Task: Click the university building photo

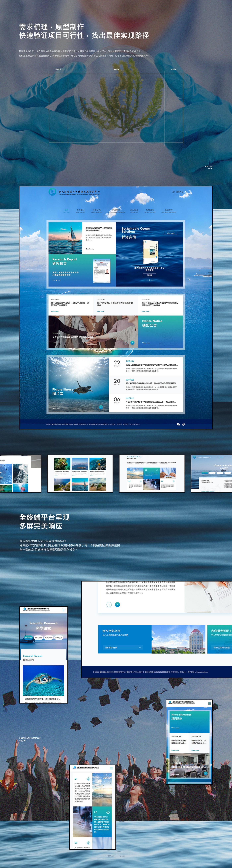Action: click(178, 639)
